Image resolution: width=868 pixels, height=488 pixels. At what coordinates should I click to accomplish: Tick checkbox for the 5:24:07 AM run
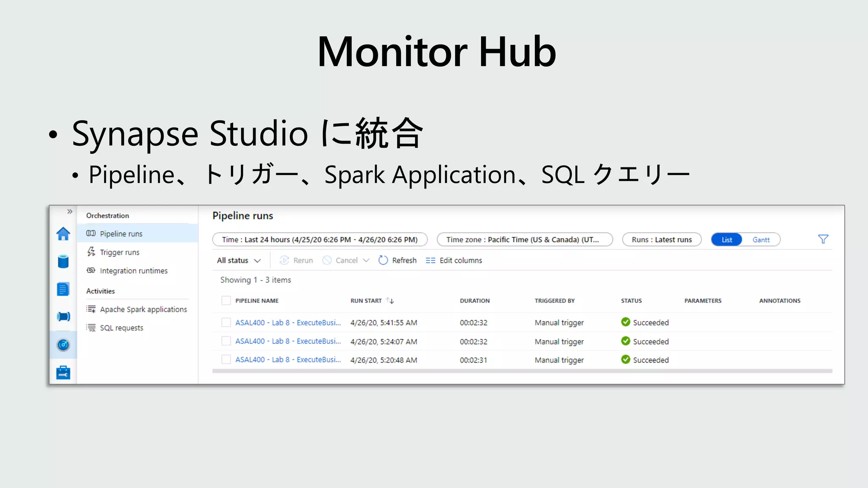[x=226, y=341]
